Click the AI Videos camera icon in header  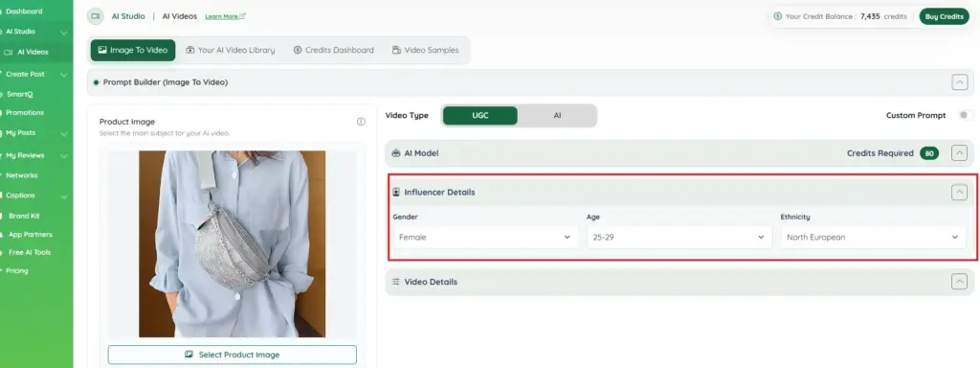[x=95, y=16]
